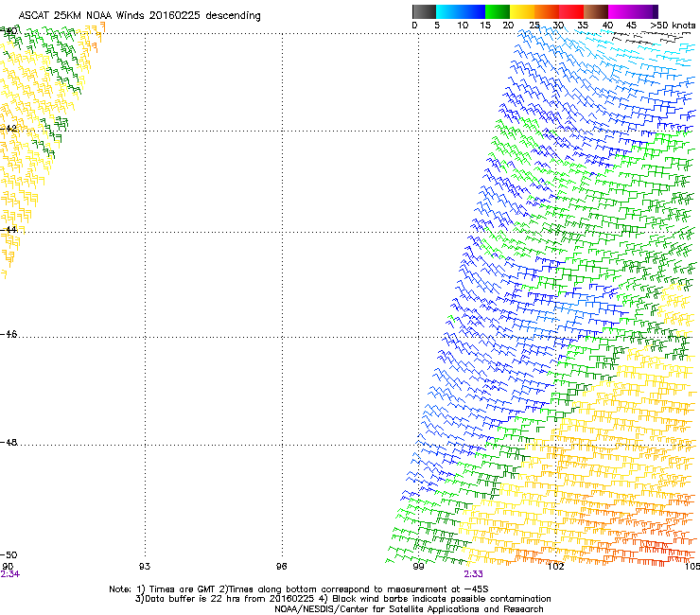700x615 pixels.
Task: Click the "10" label under the color bar
Action: coord(463,26)
